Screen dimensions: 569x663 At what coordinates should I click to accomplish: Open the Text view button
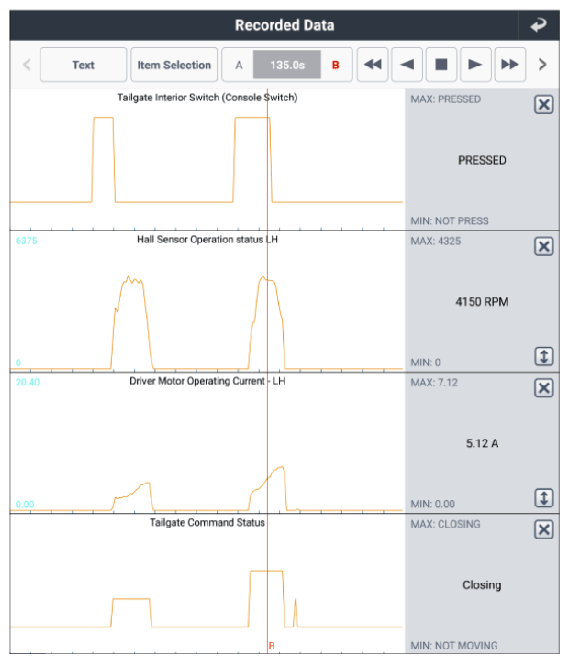pyautogui.click(x=83, y=65)
